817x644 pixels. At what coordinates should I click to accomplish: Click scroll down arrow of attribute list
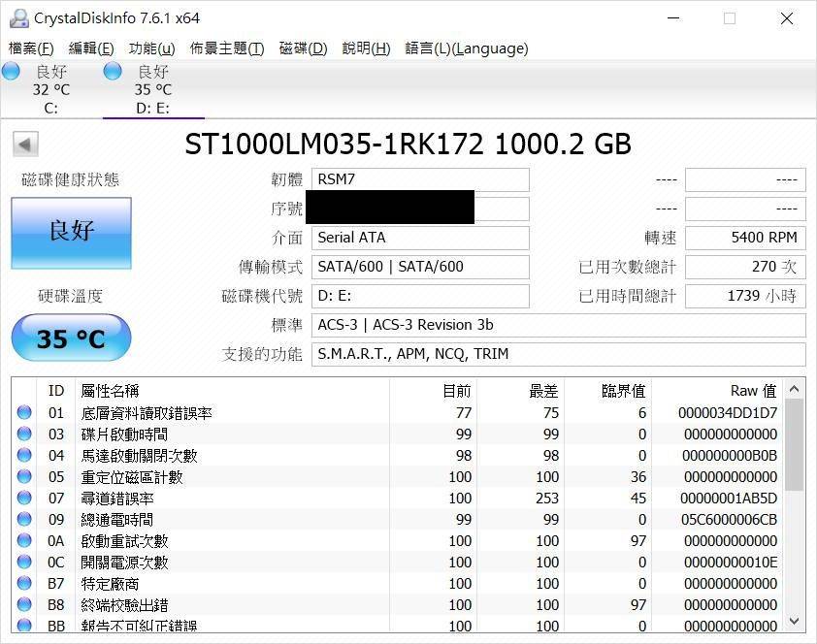[794, 621]
